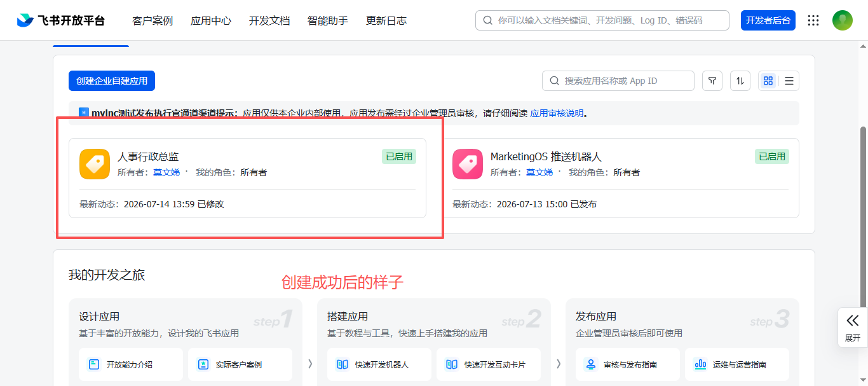
Task: Click 已启用 badge on 人事行政总监 card
Action: [x=399, y=156]
